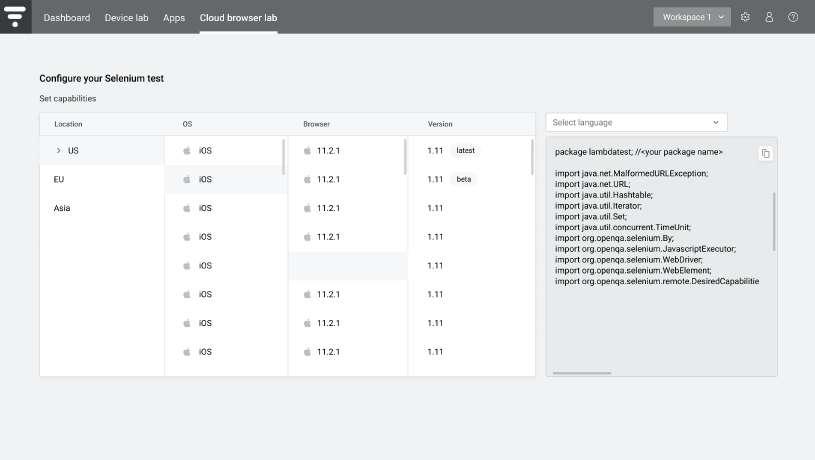Click the OS column header
This screenshot has width=815, height=460.
click(x=187, y=124)
